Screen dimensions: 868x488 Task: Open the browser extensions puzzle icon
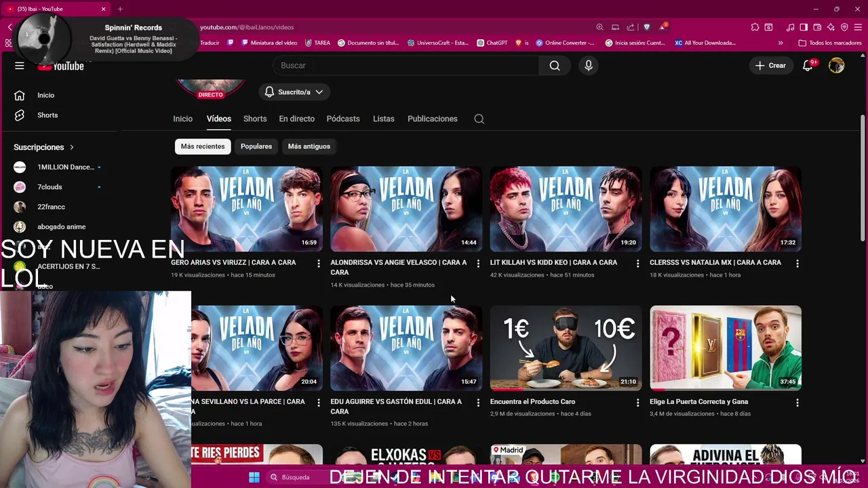point(755,27)
